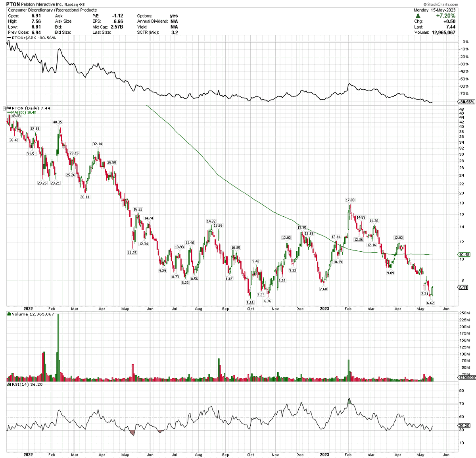Viewport: 476px width, 458px height.
Task: Click the 43.03 high price label
Action: click(16, 116)
